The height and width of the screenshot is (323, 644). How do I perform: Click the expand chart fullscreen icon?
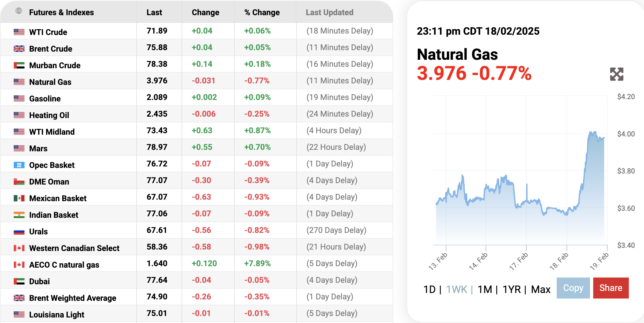point(617,74)
